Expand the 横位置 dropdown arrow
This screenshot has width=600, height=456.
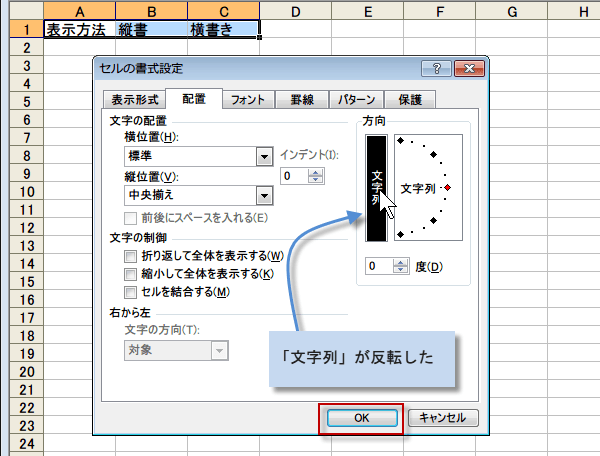pyautogui.click(x=264, y=156)
